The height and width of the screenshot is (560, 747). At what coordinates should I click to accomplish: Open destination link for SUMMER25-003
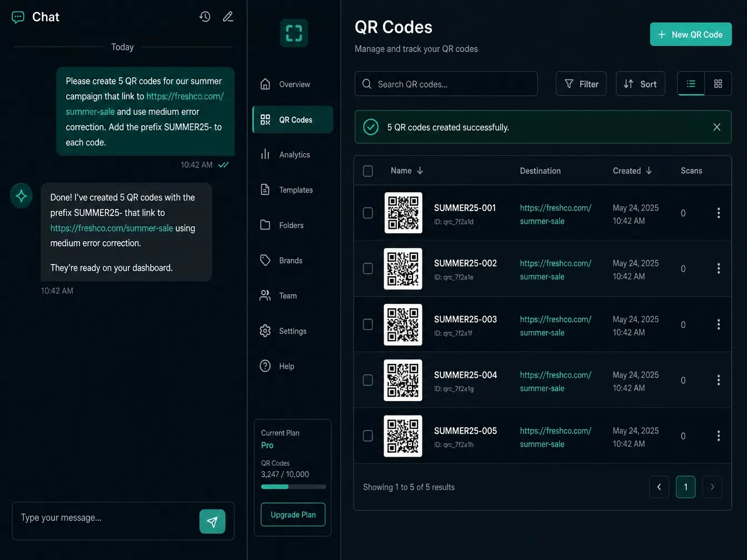coord(555,326)
